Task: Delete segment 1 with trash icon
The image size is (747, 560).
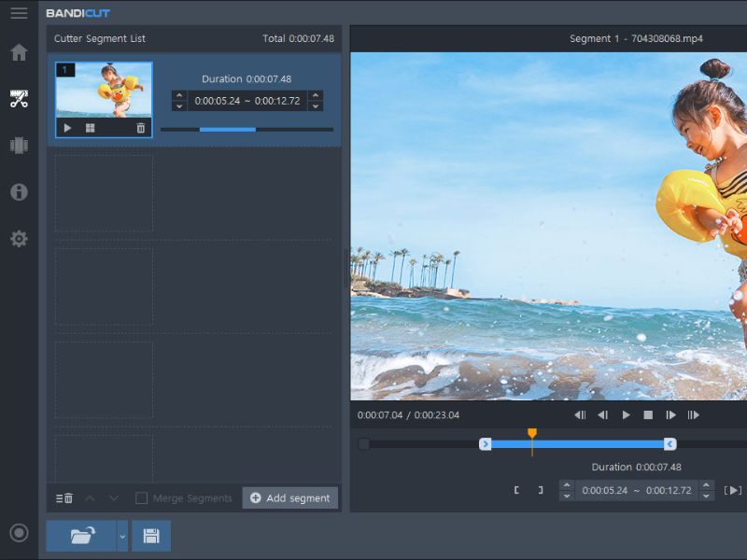Action: click(141, 128)
